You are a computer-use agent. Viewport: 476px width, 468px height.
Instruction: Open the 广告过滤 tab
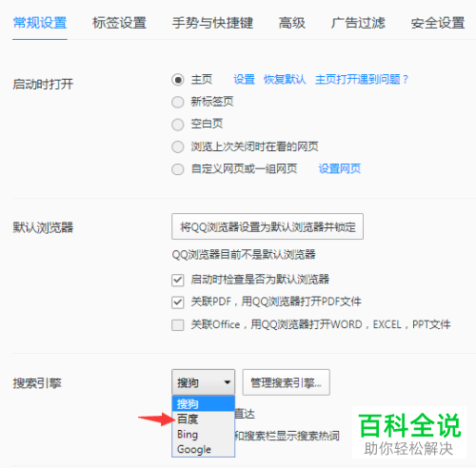pos(358,23)
